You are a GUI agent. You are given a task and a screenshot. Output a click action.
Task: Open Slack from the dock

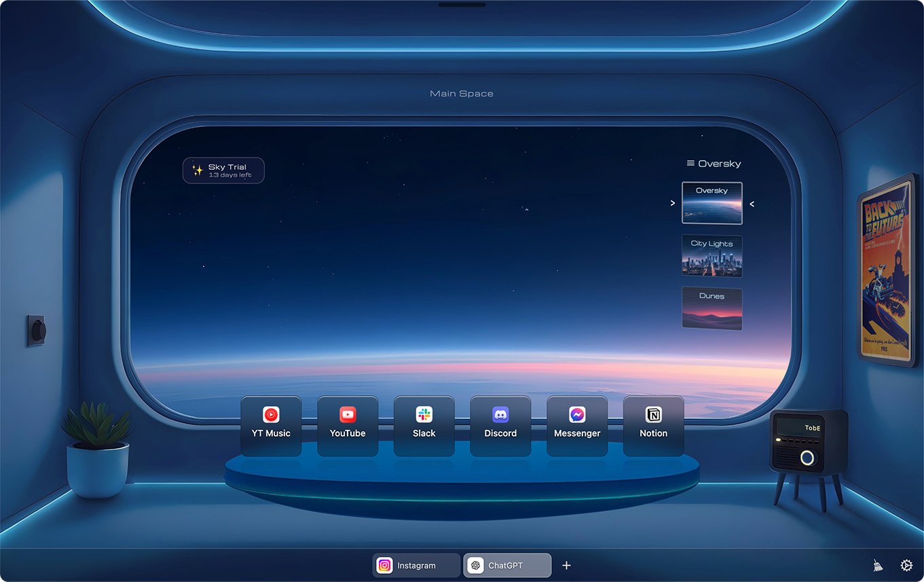[x=424, y=426]
